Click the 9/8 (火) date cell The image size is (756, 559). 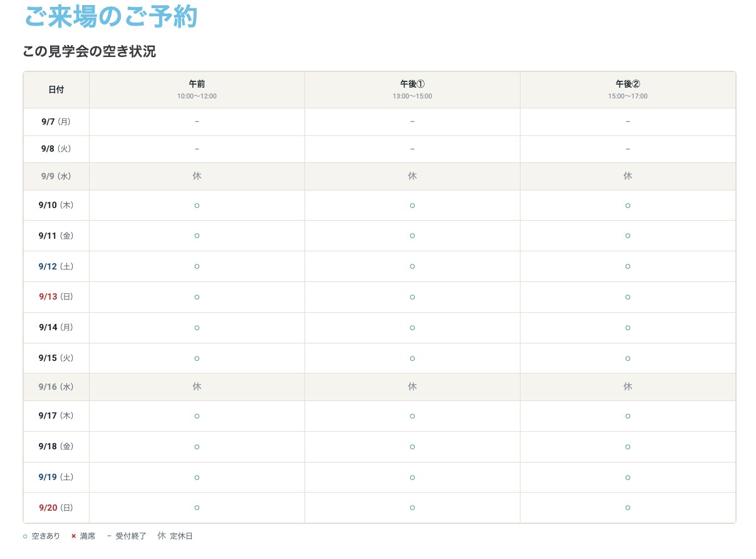pyautogui.click(x=56, y=149)
